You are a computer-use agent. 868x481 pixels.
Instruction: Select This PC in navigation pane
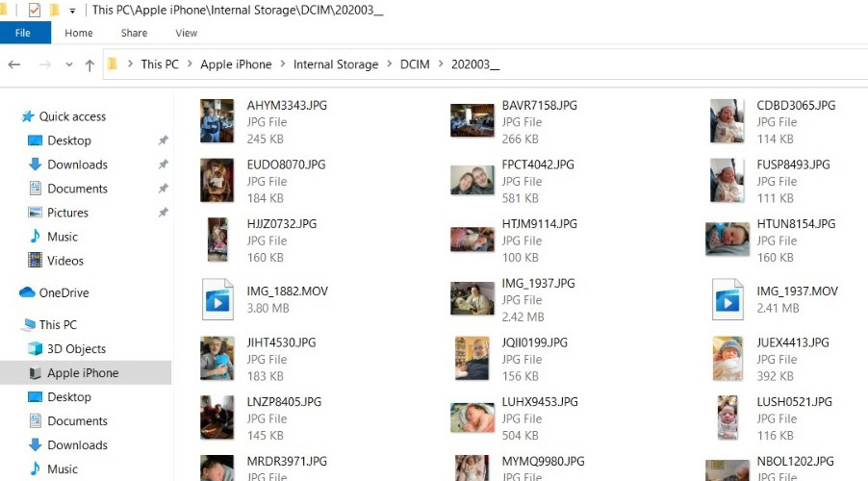58,325
